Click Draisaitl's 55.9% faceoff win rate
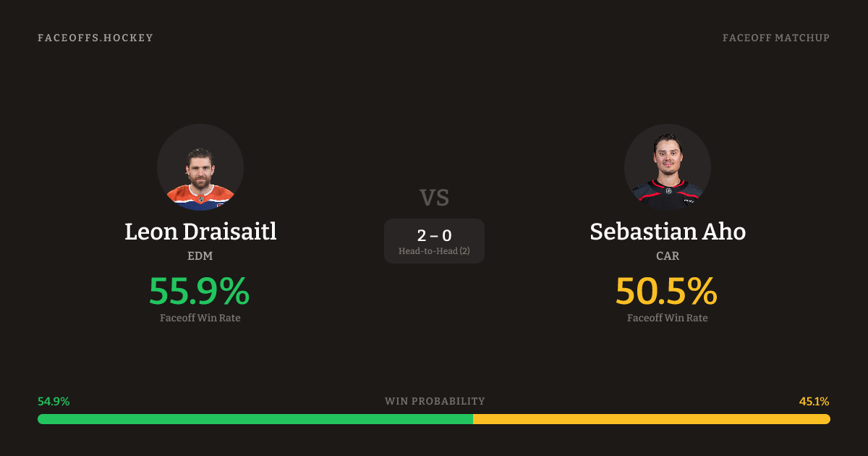This screenshot has height=456, width=868. [x=200, y=291]
